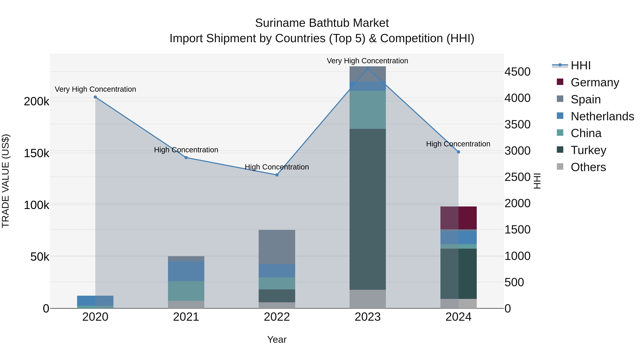Click the 2020 HHI data point marker

tap(95, 97)
